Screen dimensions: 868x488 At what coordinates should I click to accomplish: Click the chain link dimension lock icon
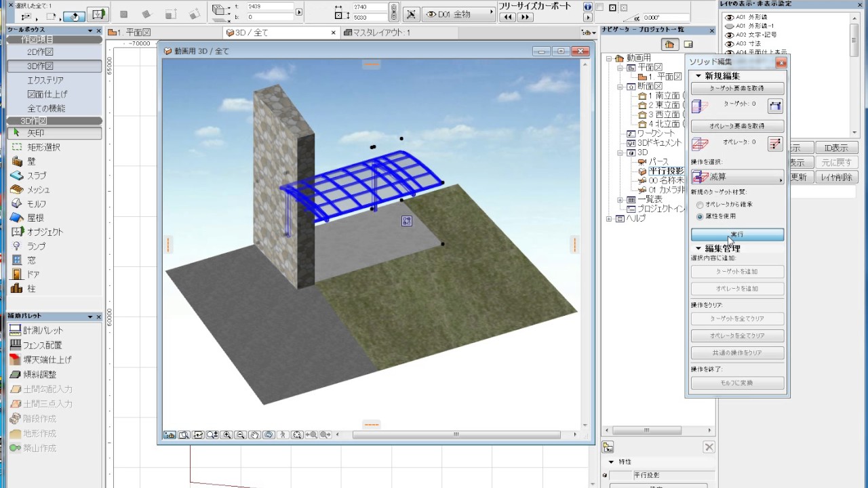(394, 12)
